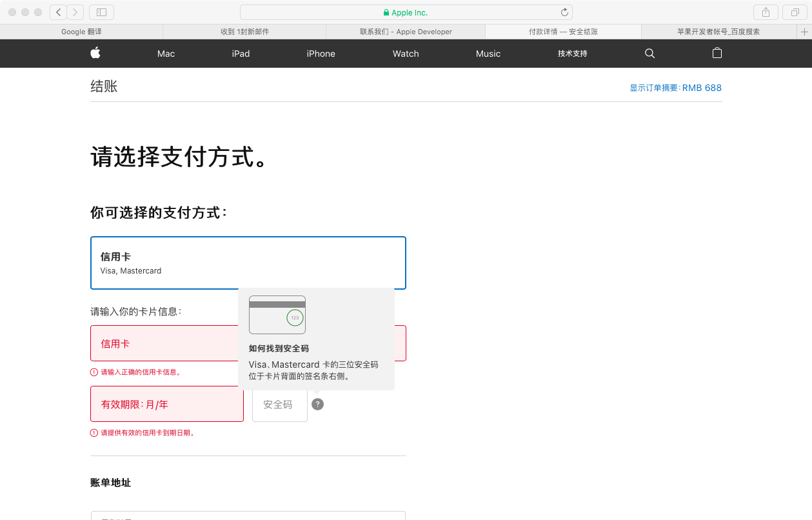Switch to 苹果开发者帐号_百度搜索 tab
Viewport: 812px width, 520px height.
click(718, 32)
